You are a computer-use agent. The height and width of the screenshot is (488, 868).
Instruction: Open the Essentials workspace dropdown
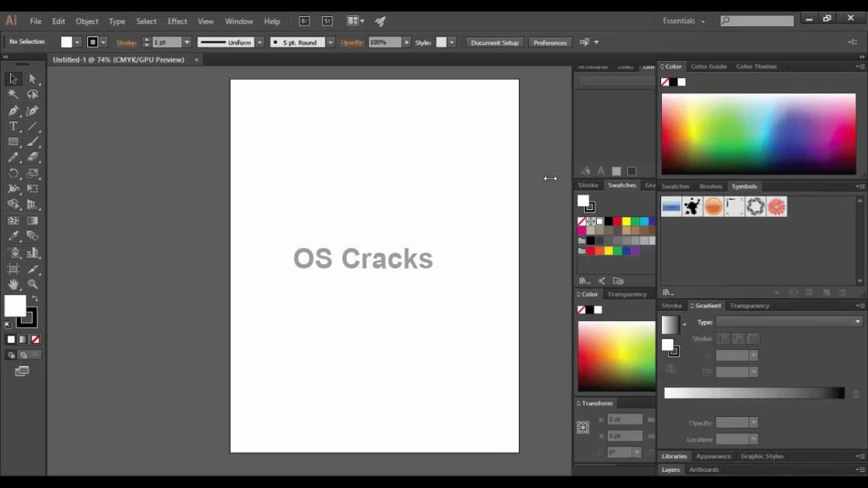coord(684,21)
